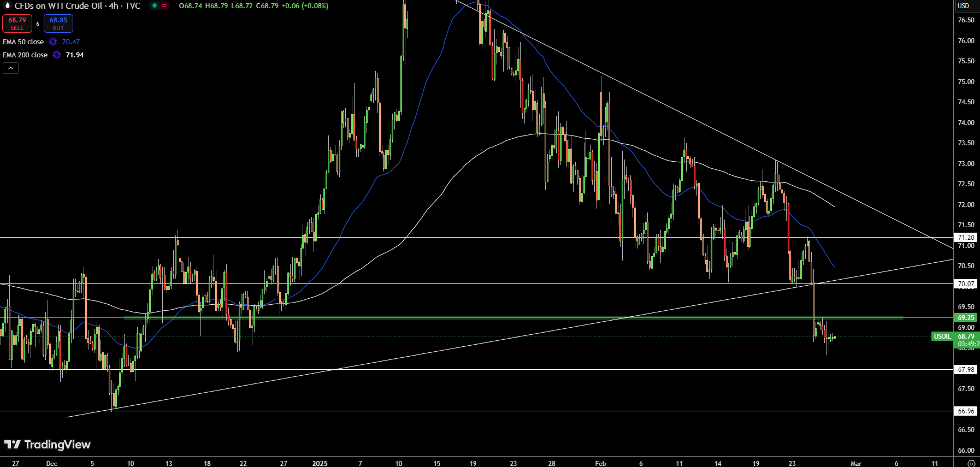Image resolution: width=980 pixels, height=467 pixels.
Task: Click the 68.79 current price tag
Action: [966, 336]
